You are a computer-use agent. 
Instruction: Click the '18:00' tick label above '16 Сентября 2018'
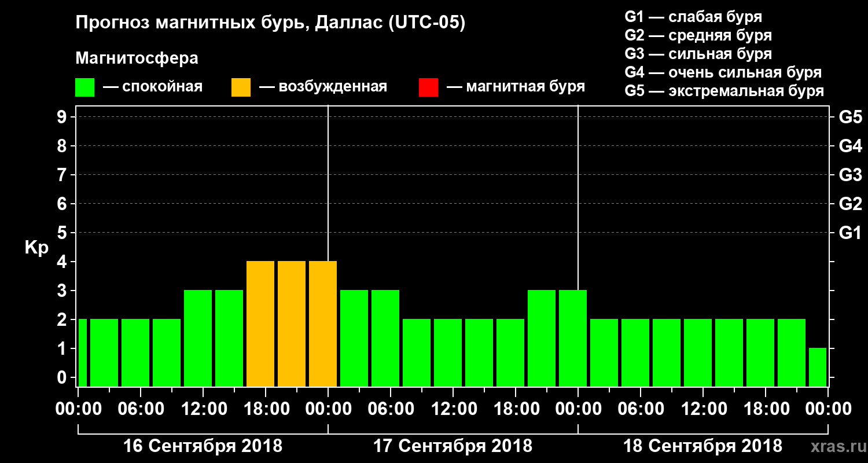(266, 409)
